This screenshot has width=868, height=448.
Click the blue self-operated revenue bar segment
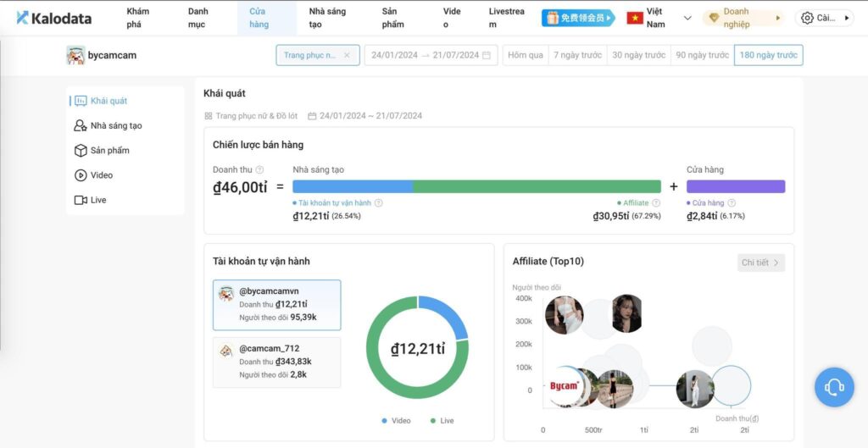point(353,186)
